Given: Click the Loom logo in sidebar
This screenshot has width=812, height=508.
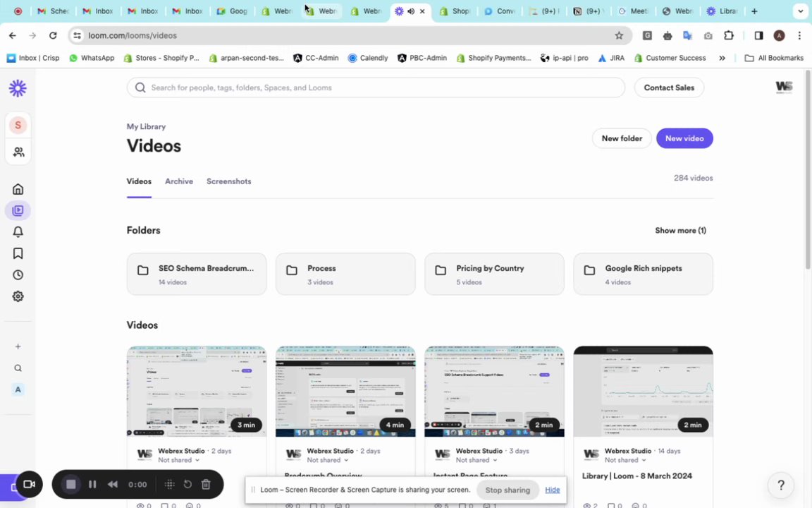Looking at the screenshot, I should coord(18,88).
